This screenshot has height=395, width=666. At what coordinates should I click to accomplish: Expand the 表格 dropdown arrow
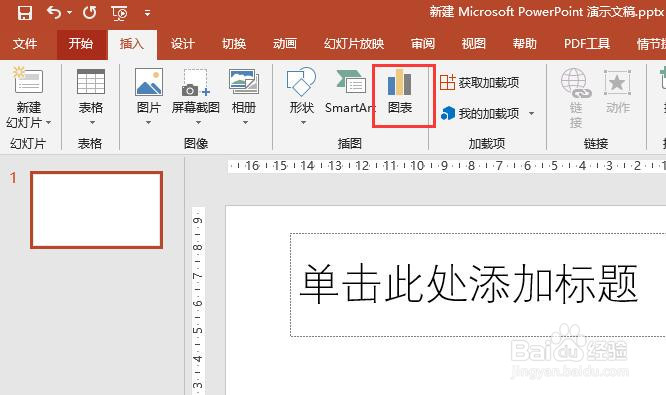pos(92,123)
